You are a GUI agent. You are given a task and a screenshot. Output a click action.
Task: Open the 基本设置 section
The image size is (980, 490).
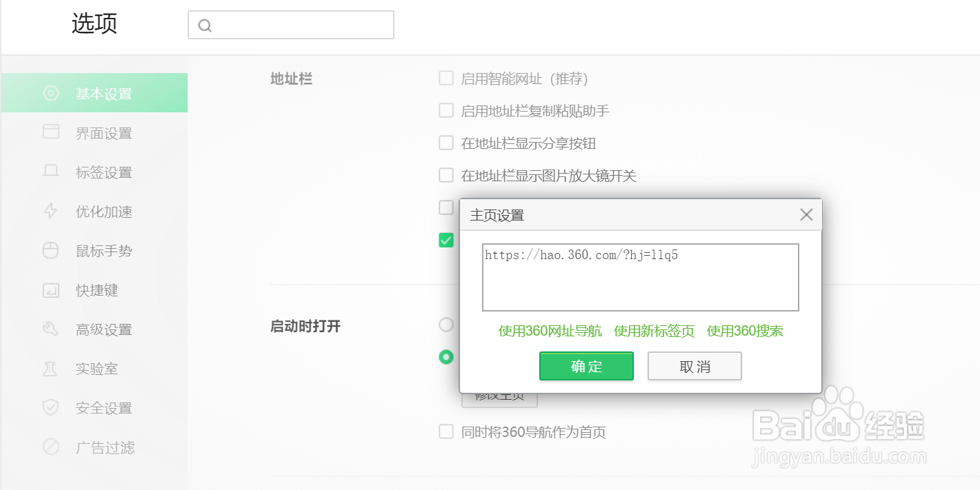point(94,93)
